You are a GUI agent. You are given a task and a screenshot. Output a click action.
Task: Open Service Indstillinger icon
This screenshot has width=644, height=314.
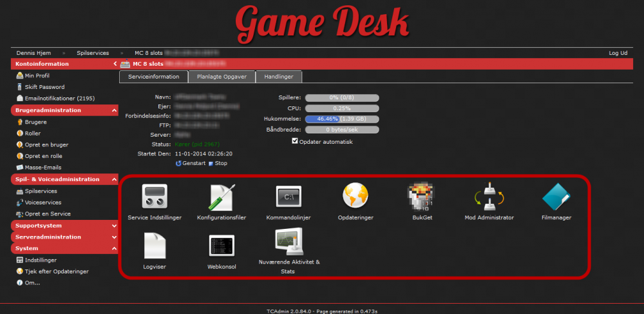(155, 197)
